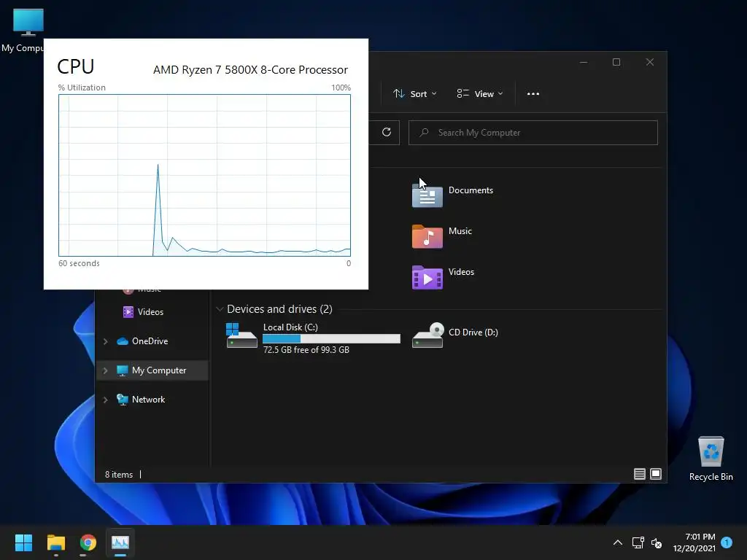
Task: Select Network in the navigation pane
Action: (141, 400)
